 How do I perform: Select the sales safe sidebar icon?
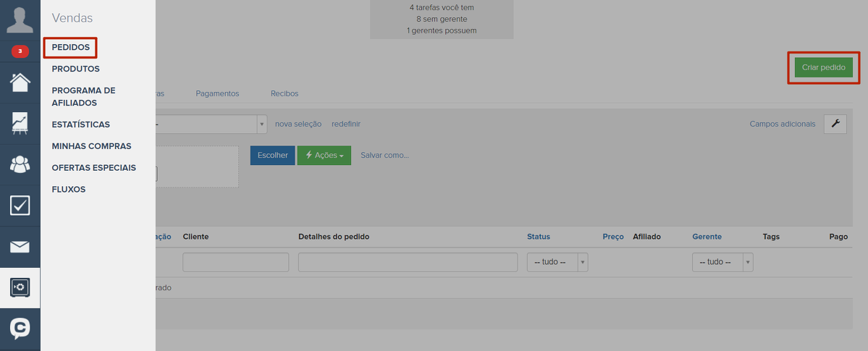tap(20, 288)
